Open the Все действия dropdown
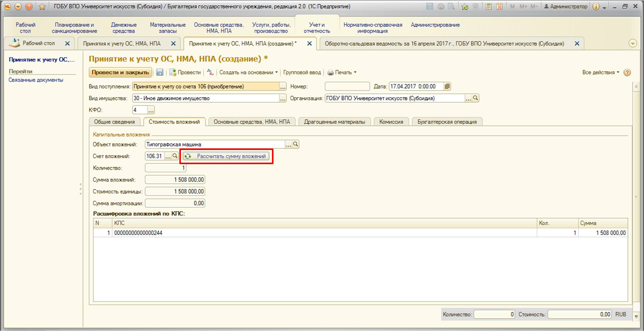 pos(601,72)
